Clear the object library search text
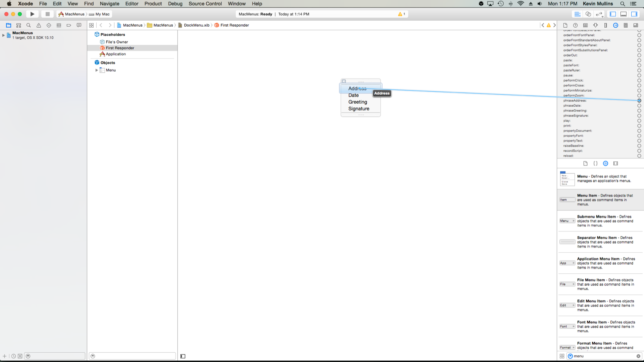The width and height of the screenshot is (644, 362). point(638,356)
